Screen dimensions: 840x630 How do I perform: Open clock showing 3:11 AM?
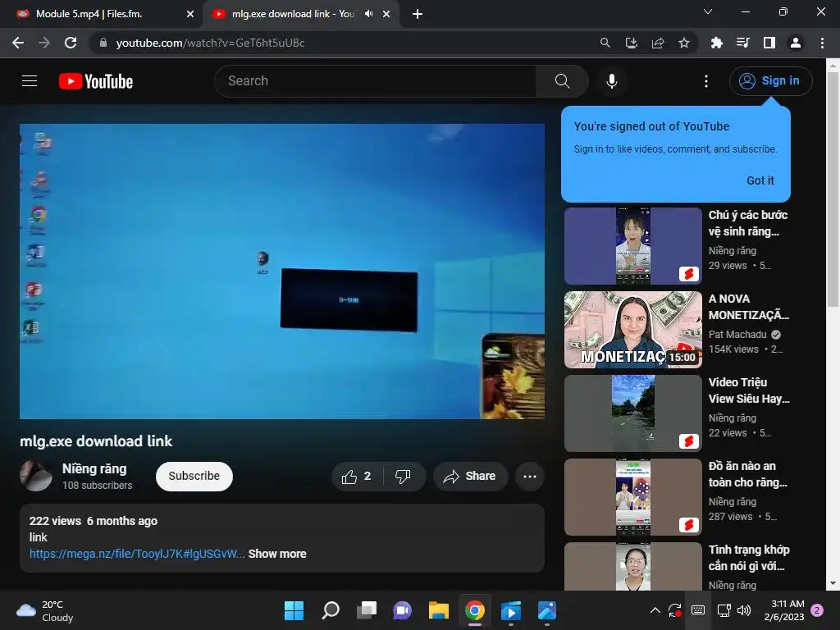point(784,610)
